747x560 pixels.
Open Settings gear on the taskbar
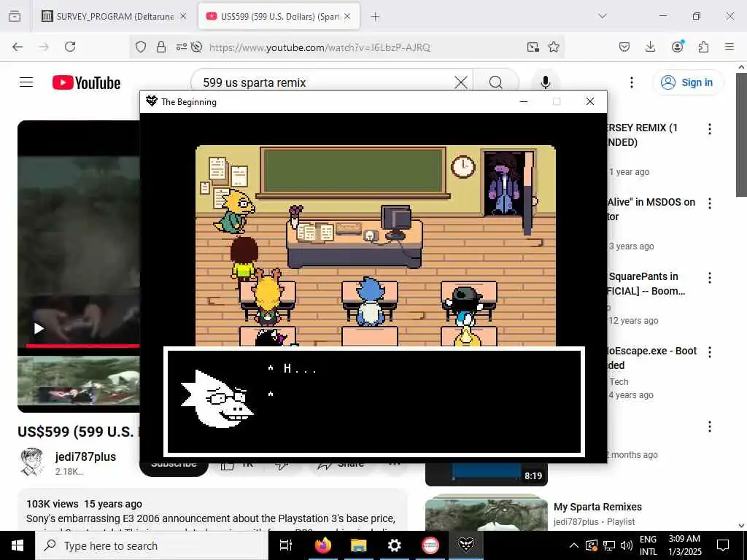coord(395,545)
